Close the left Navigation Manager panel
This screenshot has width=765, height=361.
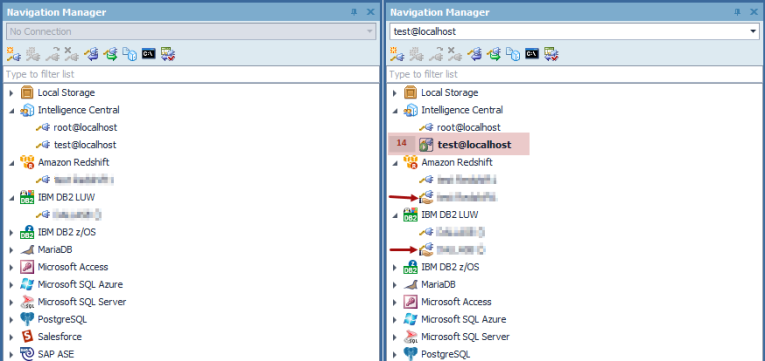[371, 12]
